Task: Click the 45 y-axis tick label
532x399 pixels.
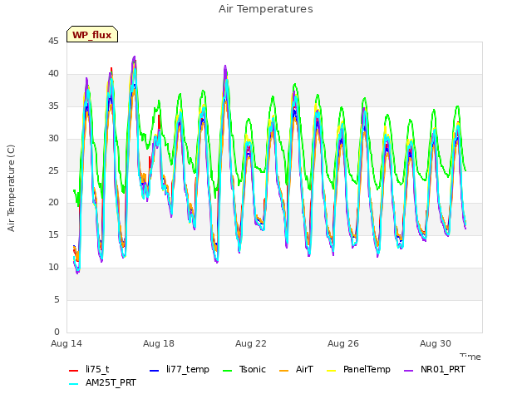Action: click(53, 42)
